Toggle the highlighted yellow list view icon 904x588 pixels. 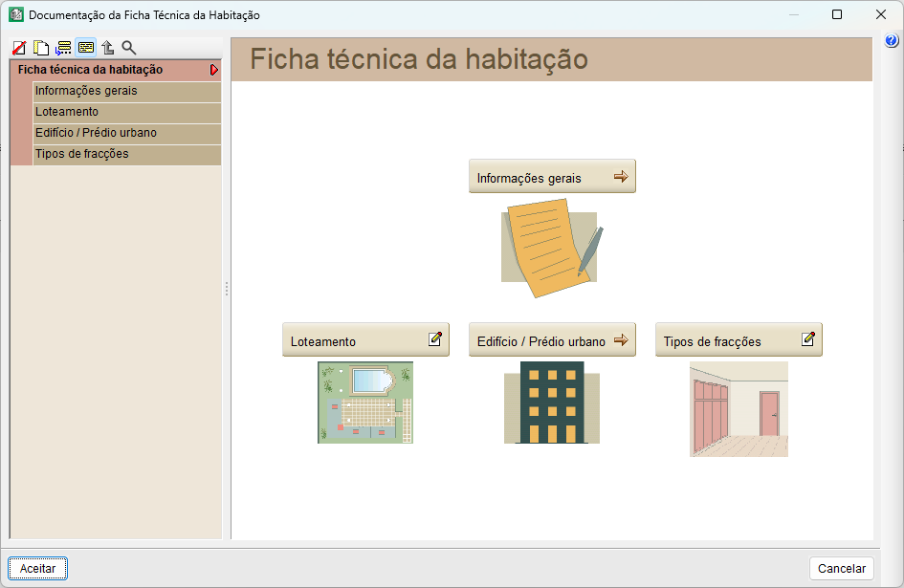86,48
